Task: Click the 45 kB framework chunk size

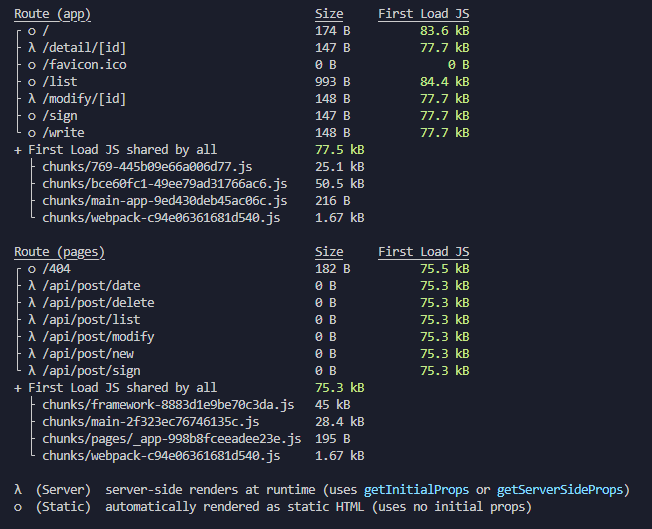Action: (x=333, y=405)
